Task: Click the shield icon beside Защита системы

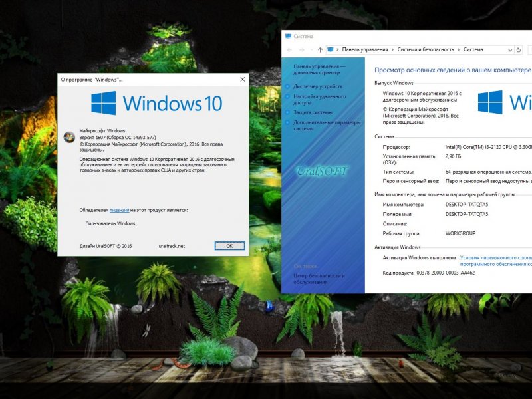Action: pyautogui.click(x=287, y=112)
